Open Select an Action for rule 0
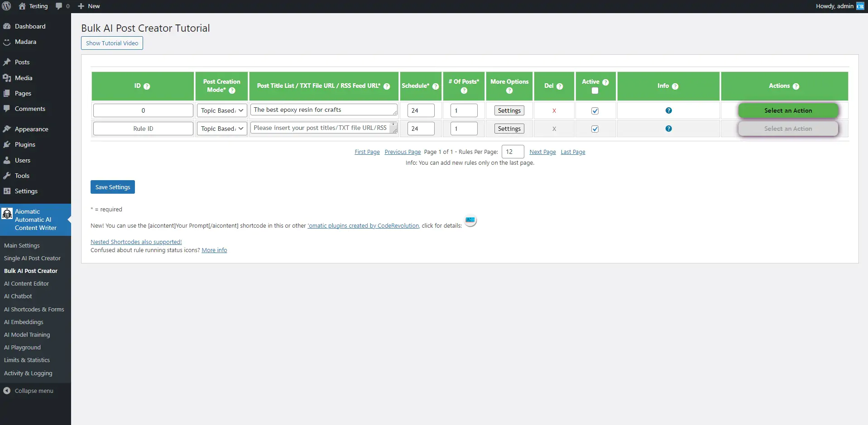This screenshot has width=868, height=425. [x=788, y=110]
